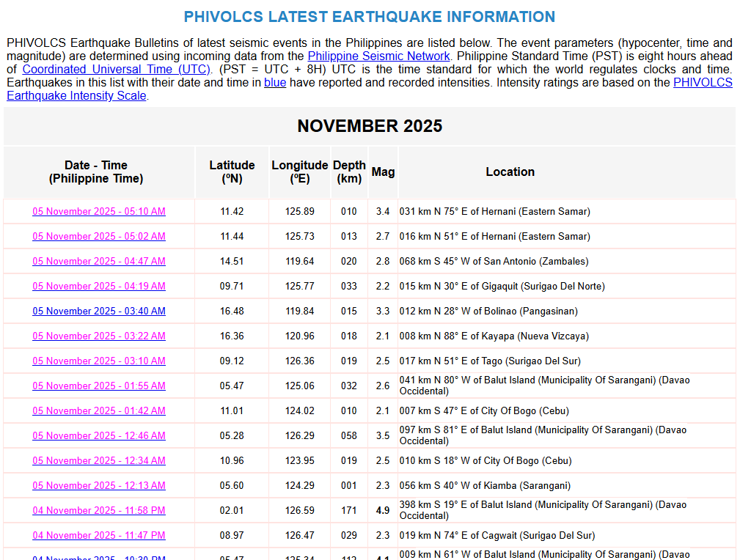Open Coordinated Universal Time (UTC) link

[x=116, y=70]
